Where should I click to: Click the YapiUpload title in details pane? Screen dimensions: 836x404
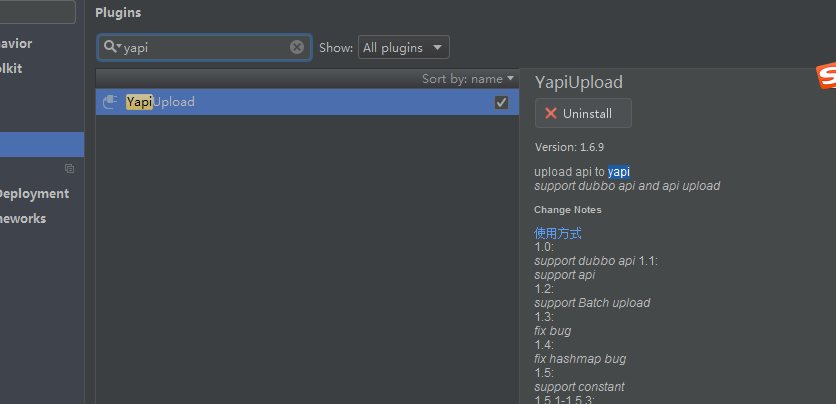click(x=579, y=82)
